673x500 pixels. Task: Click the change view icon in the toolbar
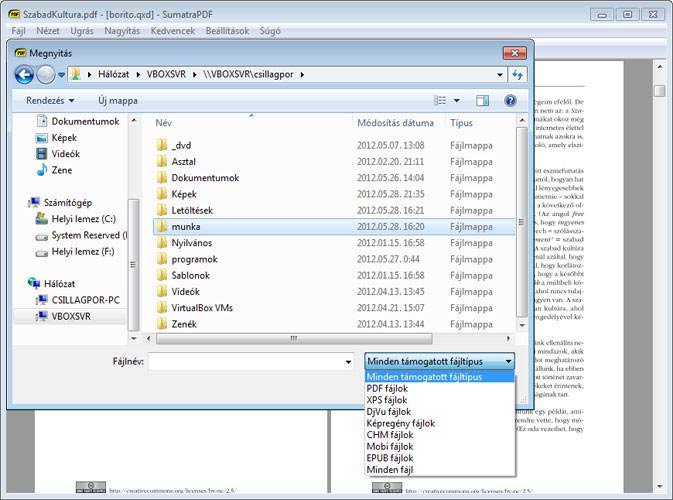point(440,100)
